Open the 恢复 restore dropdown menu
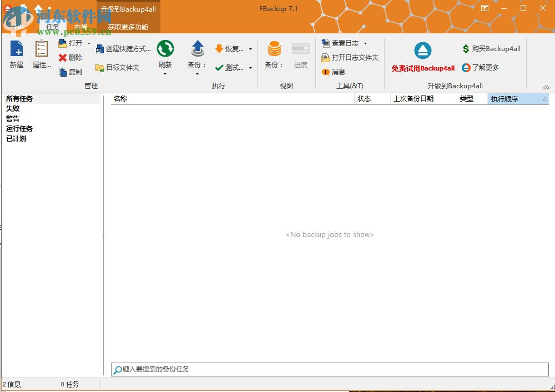 click(x=250, y=48)
